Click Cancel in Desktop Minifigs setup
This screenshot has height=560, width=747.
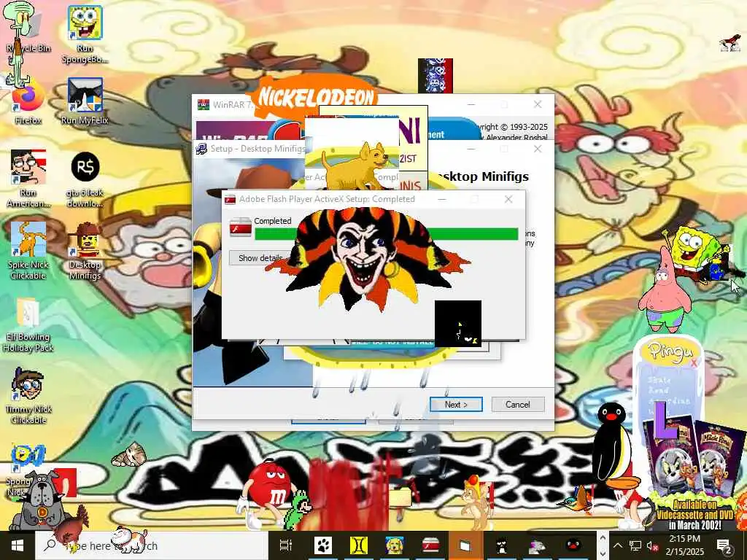(518, 404)
